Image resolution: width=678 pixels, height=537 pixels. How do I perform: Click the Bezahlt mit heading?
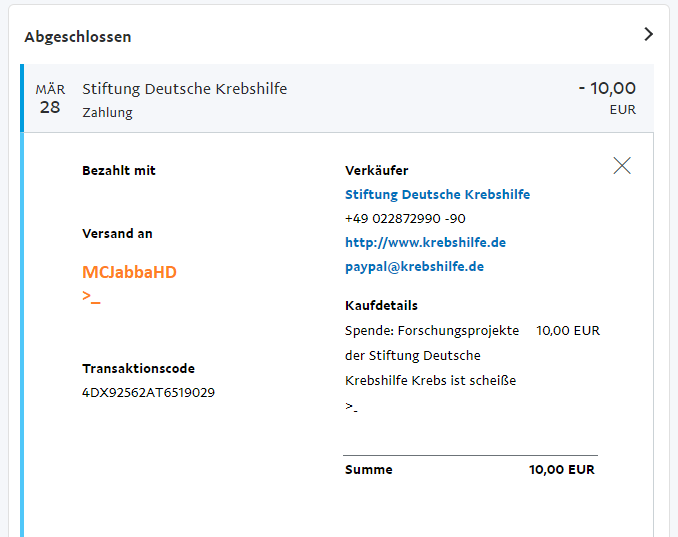(118, 170)
